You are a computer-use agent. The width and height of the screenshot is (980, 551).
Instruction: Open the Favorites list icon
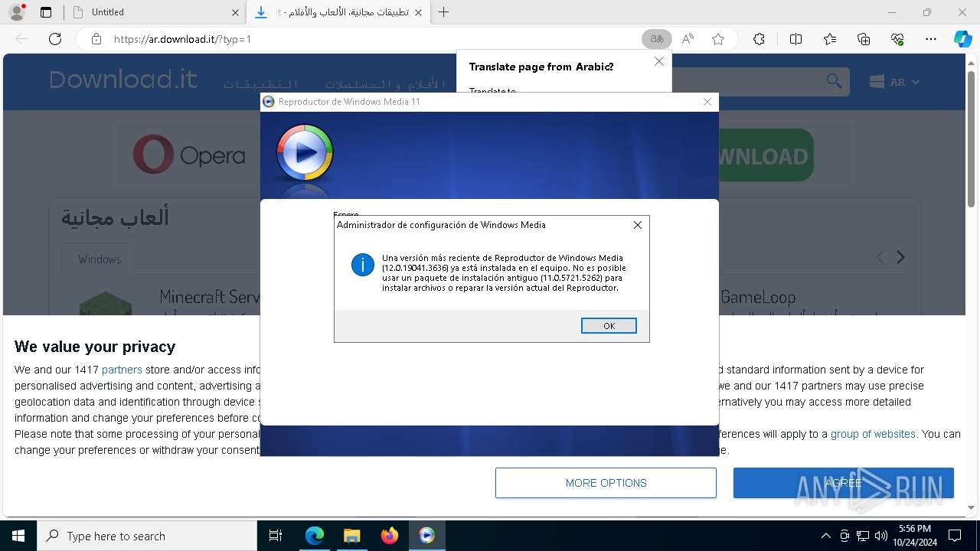(x=830, y=39)
